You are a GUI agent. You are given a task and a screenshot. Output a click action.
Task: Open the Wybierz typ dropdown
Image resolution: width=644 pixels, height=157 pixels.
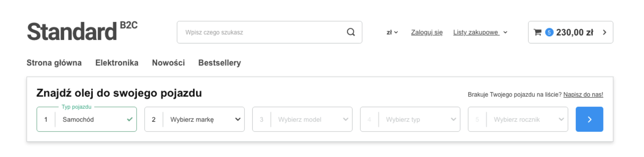click(x=410, y=119)
